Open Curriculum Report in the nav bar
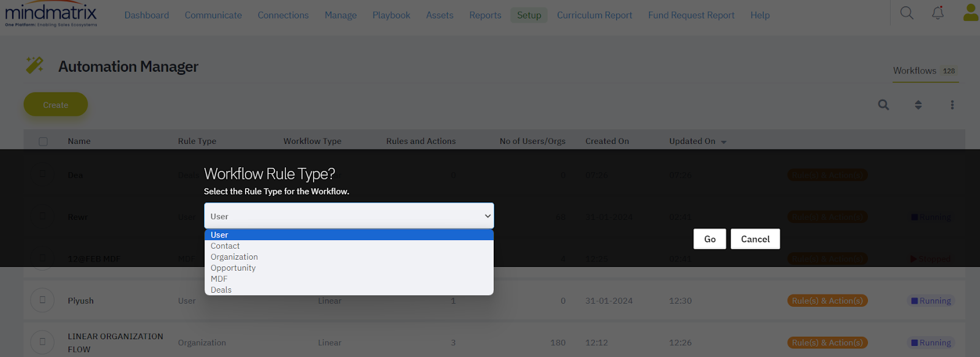This screenshot has height=357, width=980. (x=594, y=15)
